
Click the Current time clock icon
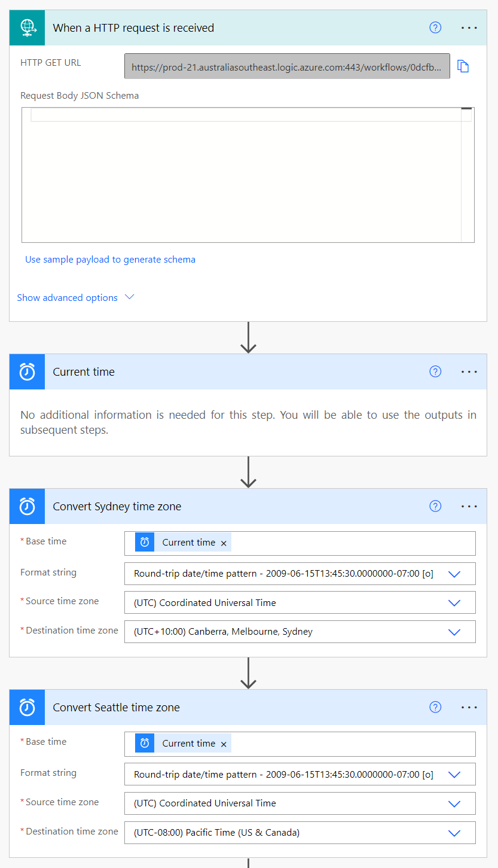tap(27, 371)
